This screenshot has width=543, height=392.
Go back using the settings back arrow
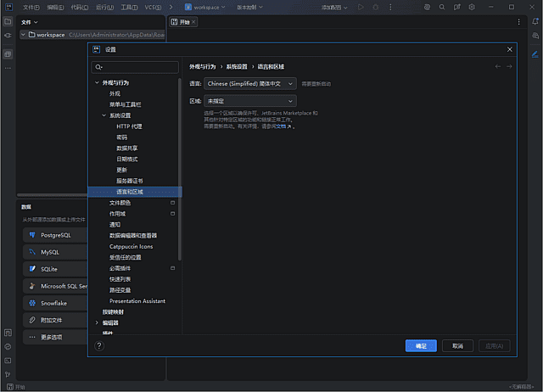click(498, 65)
